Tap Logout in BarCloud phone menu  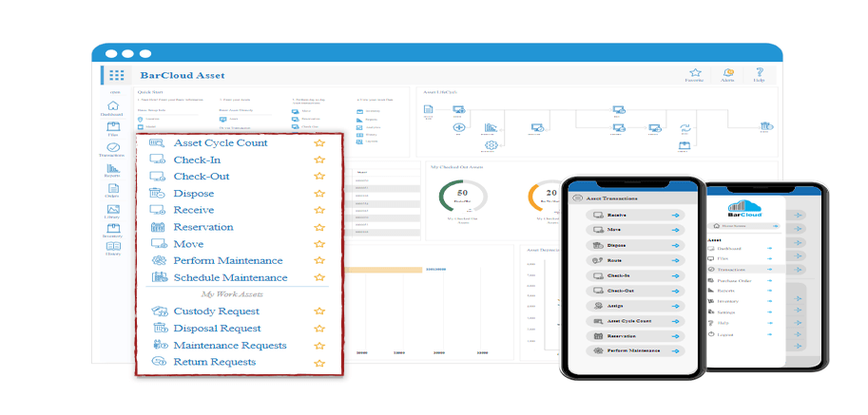(x=740, y=334)
